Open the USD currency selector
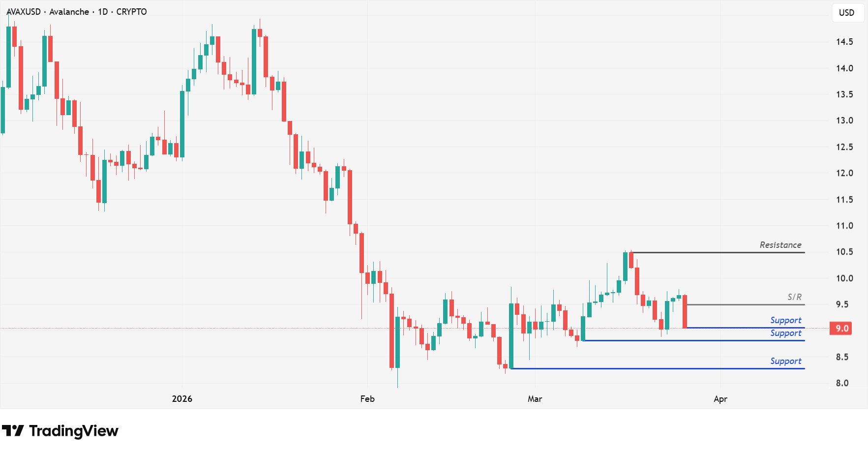The height and width of the screenshot is (453, 868). 846,13
